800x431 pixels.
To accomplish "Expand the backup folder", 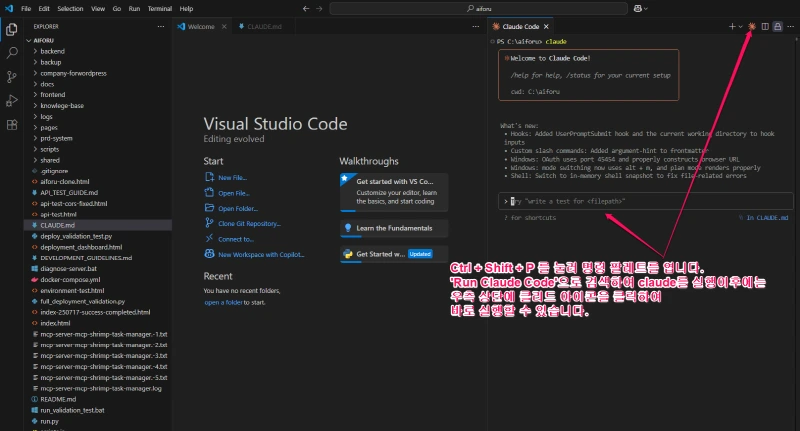I will click(x=51, y=62).
